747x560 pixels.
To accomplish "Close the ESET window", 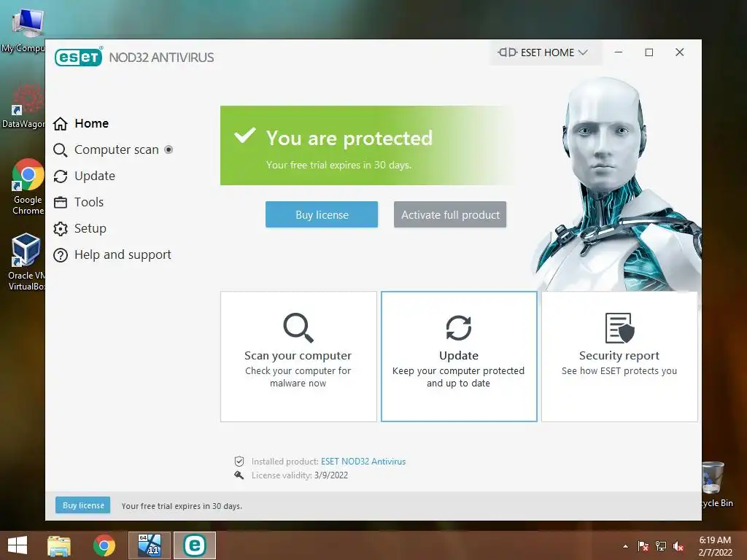I will click(x=680, y=52).
